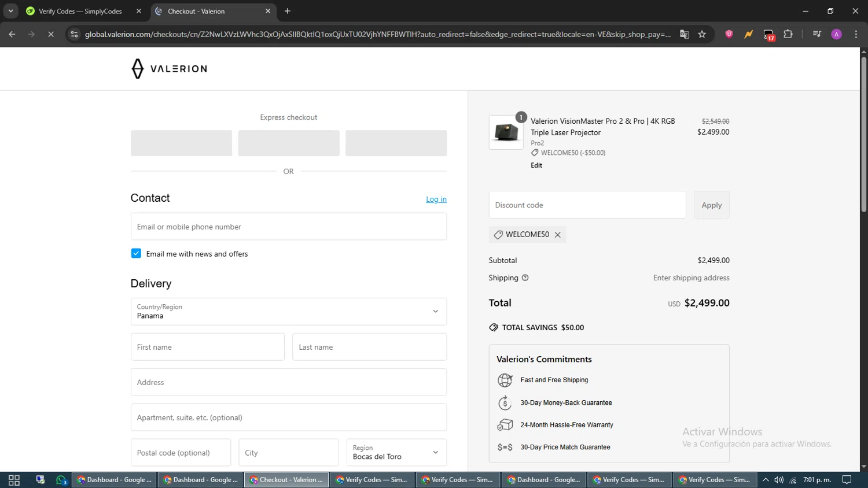
Task: Open Windows Start menu
Action: [14, 480]
